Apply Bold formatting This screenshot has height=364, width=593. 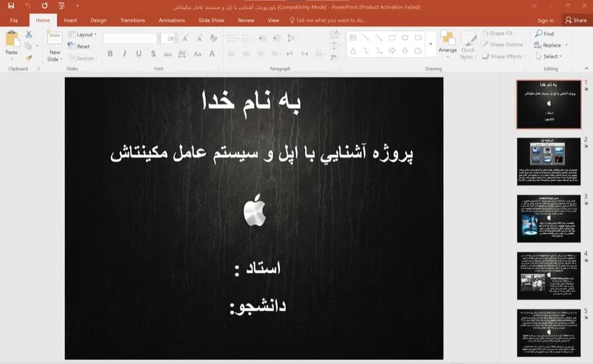coord(110,54)
